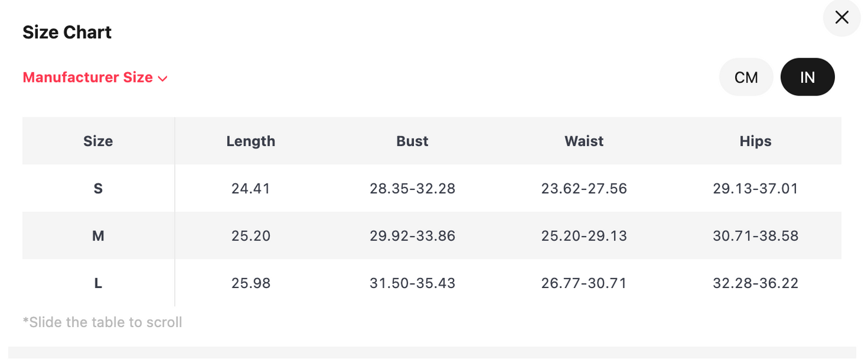Click the small length value 24.41
The width and height of the screenshot is (868, 362).
click(x=250, y=189)
